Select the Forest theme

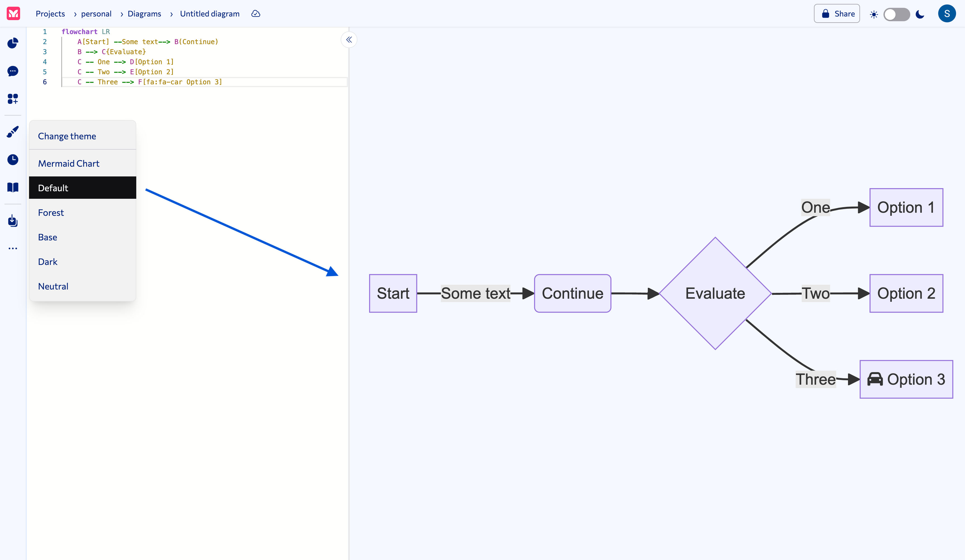[x=51, y=213]
